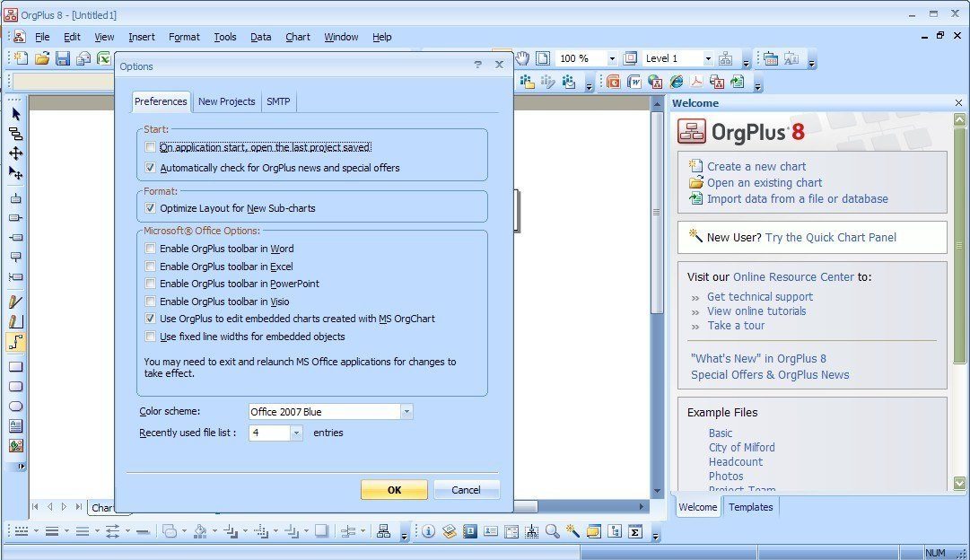Close the Welcome panel with its X
This screenshot has height=560, width=970.
(x=958, y=102)
